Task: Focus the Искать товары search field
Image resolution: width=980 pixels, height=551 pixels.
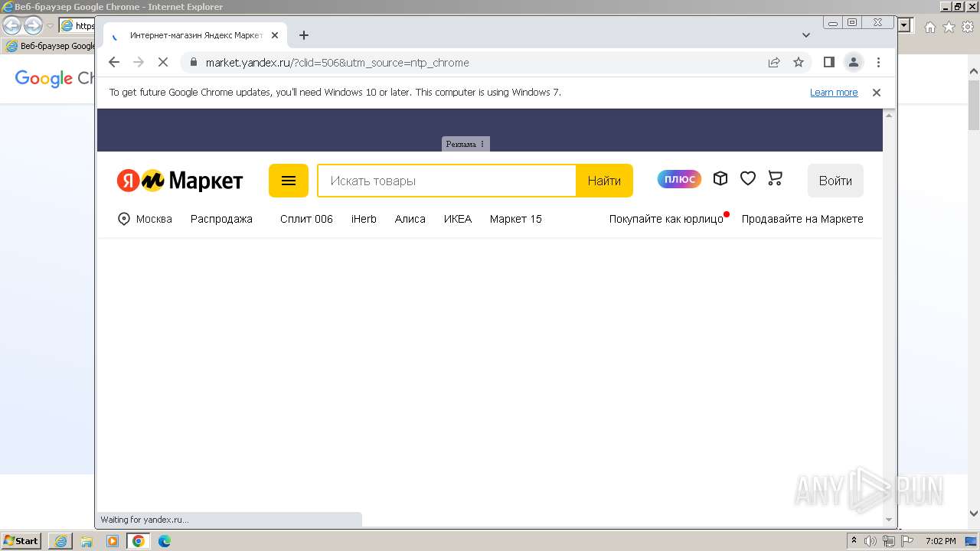Action: pyautogui.click(x=447, y=181)
